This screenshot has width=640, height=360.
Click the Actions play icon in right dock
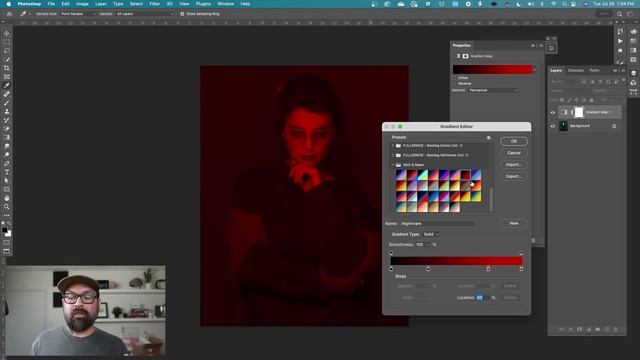point(620,41)
